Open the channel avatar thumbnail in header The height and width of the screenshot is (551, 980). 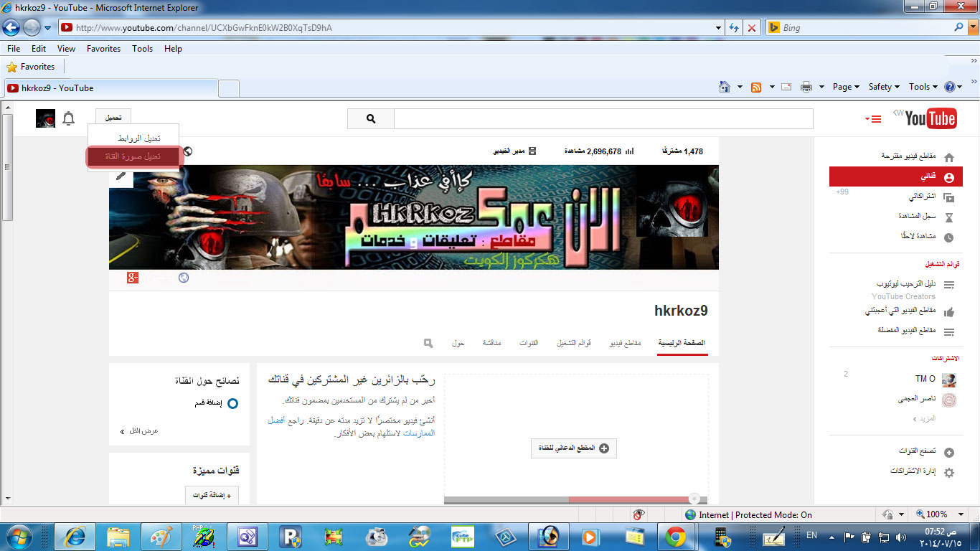click(x=46, y=118)
